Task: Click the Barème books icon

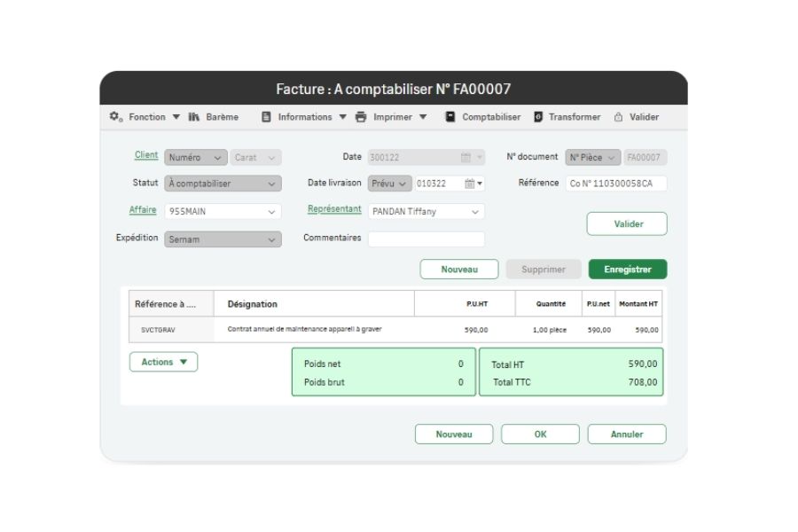Action: click(x=194, y=117)
